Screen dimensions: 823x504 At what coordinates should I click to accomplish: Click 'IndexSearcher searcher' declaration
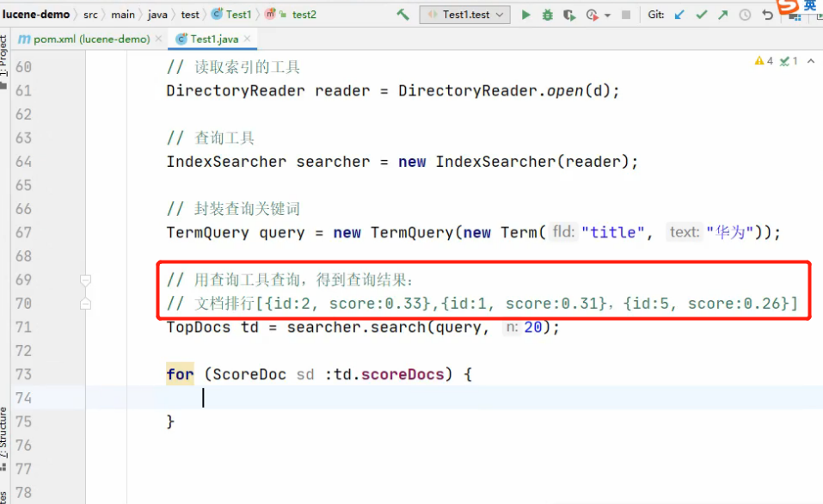click(x=268, y=162)
